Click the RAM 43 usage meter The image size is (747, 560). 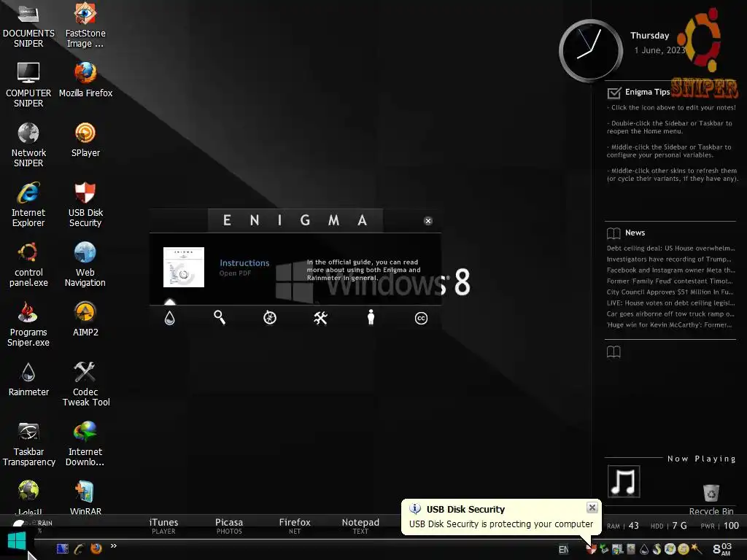coord(623,526)
